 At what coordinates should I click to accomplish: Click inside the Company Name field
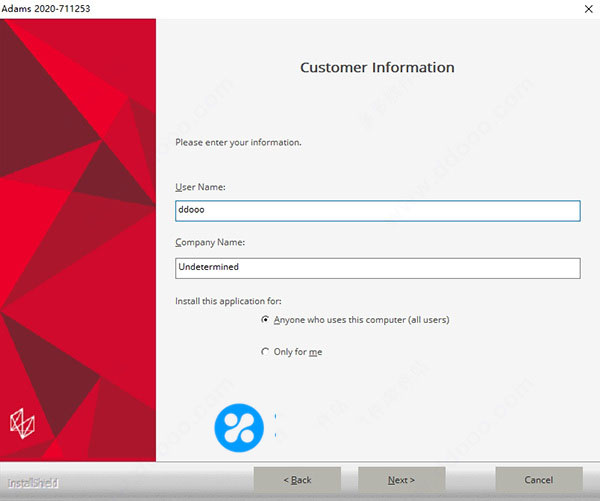[377, 268]
